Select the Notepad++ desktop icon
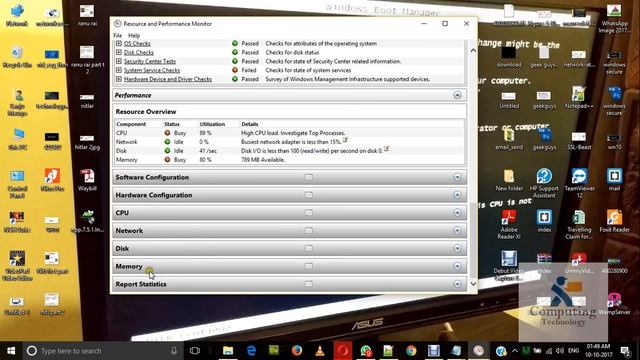The height and width of the screenshot is (360, 640). click(579, 97)
